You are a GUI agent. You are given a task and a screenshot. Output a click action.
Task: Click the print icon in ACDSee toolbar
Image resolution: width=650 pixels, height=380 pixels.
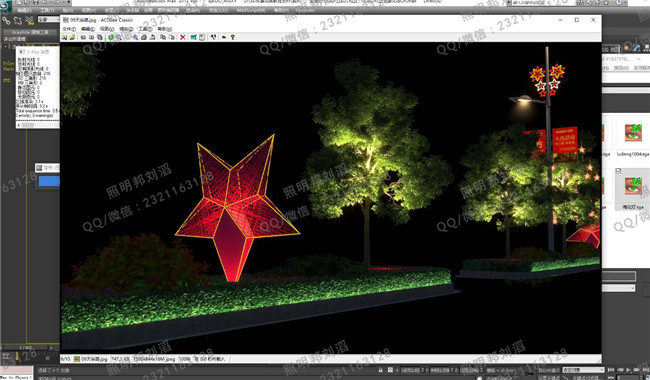[x=143, y=37]
